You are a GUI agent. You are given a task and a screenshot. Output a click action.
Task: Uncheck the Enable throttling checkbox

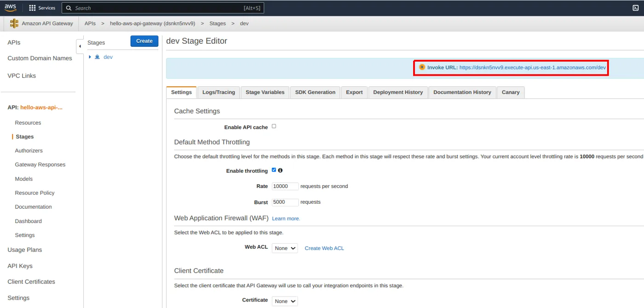[x=274, y=170]
